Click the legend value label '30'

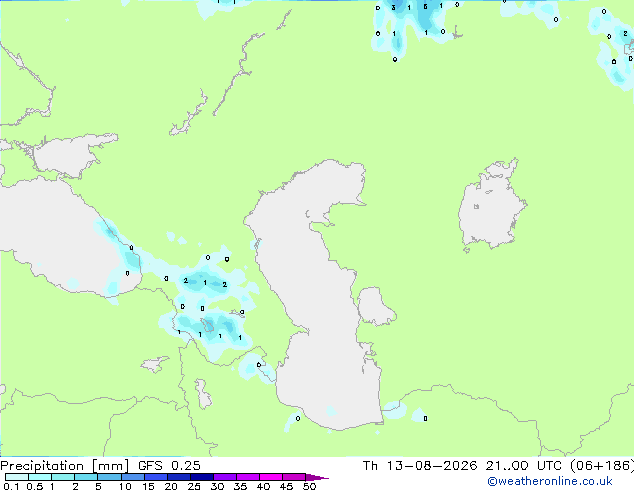pyautogui.click(x=217, y=486)
